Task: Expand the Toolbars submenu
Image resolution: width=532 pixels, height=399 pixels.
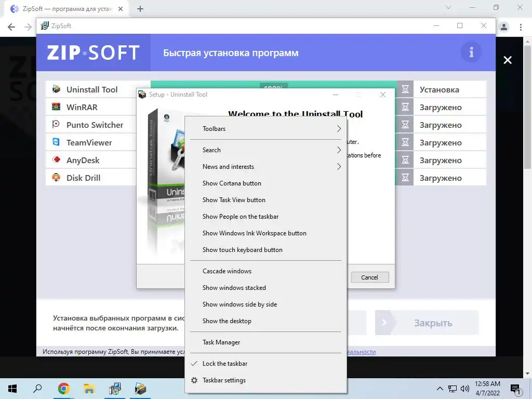Action: (265, 129)
